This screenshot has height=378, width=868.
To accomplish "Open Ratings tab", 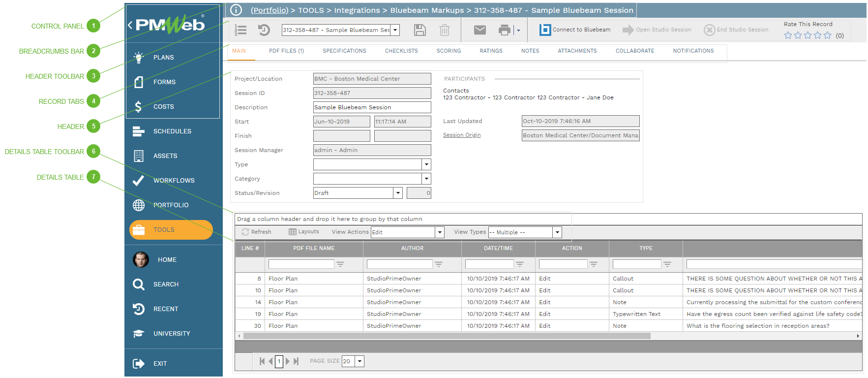I will click(491, 51).
